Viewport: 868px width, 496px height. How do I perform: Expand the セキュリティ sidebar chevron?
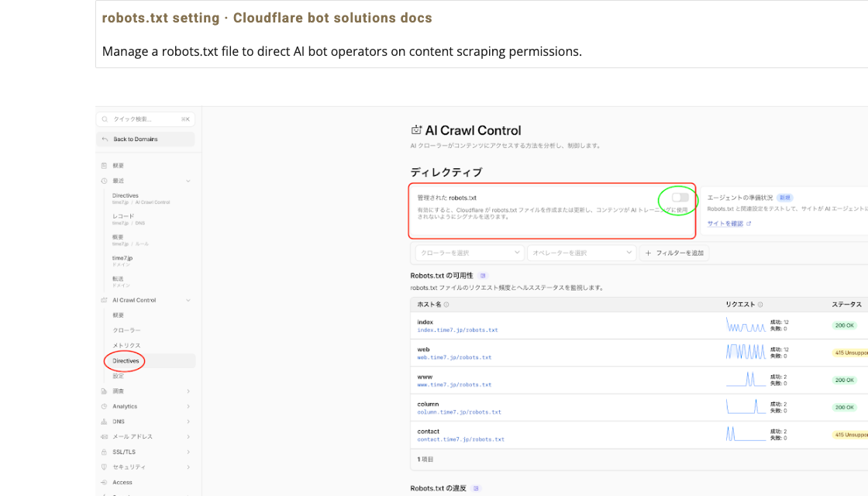pos(188,467)
